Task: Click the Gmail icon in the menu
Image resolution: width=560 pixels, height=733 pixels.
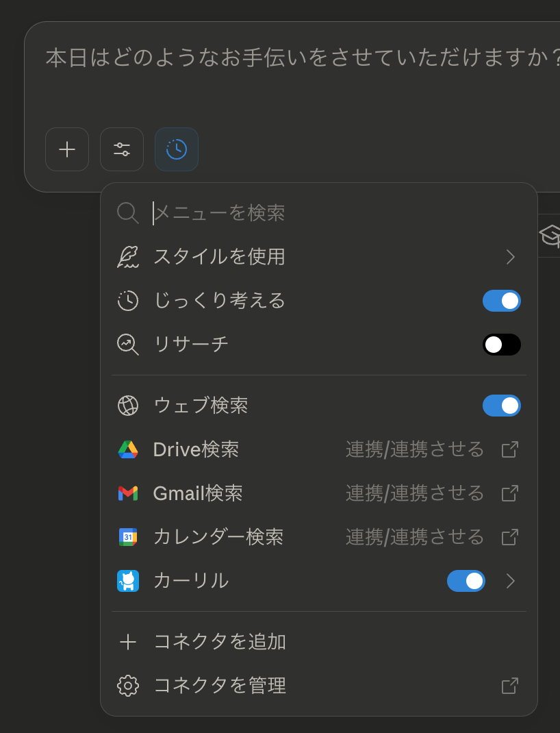Action: point(128,493)
